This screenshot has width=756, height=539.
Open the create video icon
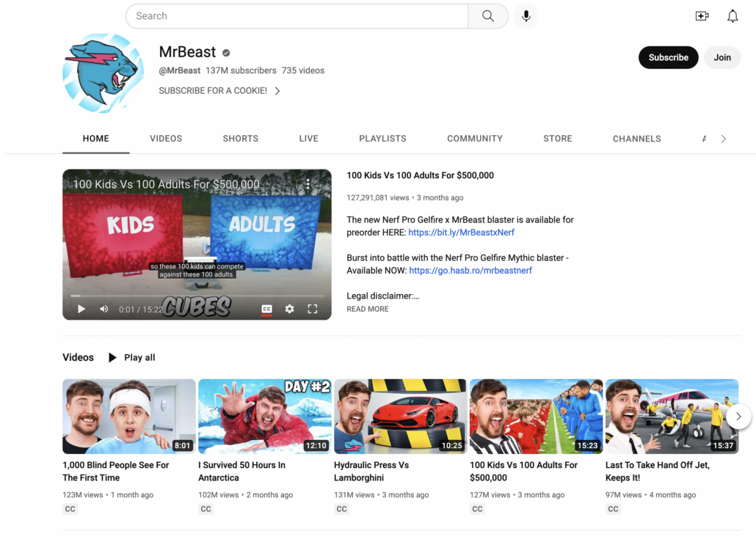pyautogui.click(x=702, y=16)
